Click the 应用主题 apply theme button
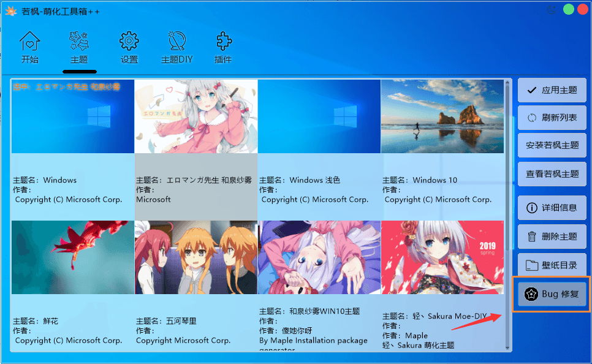Viewport: 592px width, 364px height. click(x=552, y=90)
